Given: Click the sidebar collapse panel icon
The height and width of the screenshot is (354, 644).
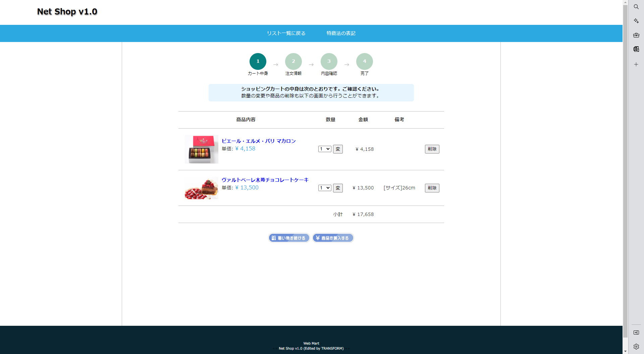Looking at the screenshot, I should coord(636,333).
